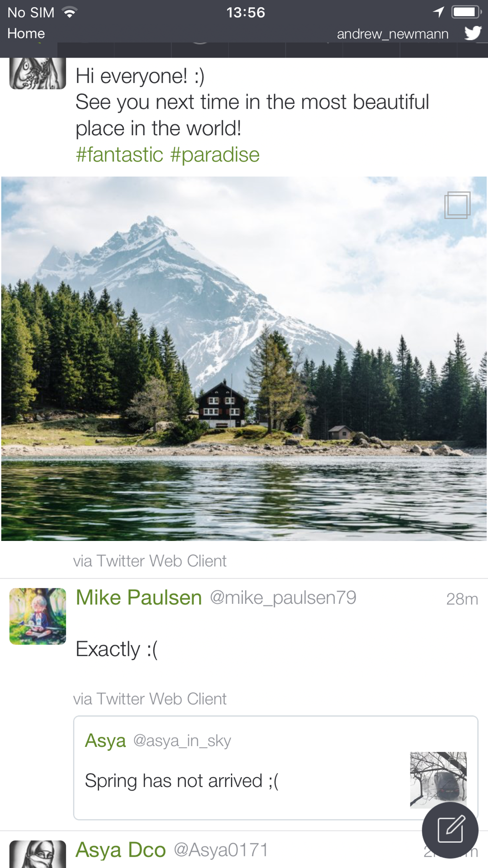Tap the compose new tweet button
The width and height of the screenshot is (488, 868).
coord(450,830)
